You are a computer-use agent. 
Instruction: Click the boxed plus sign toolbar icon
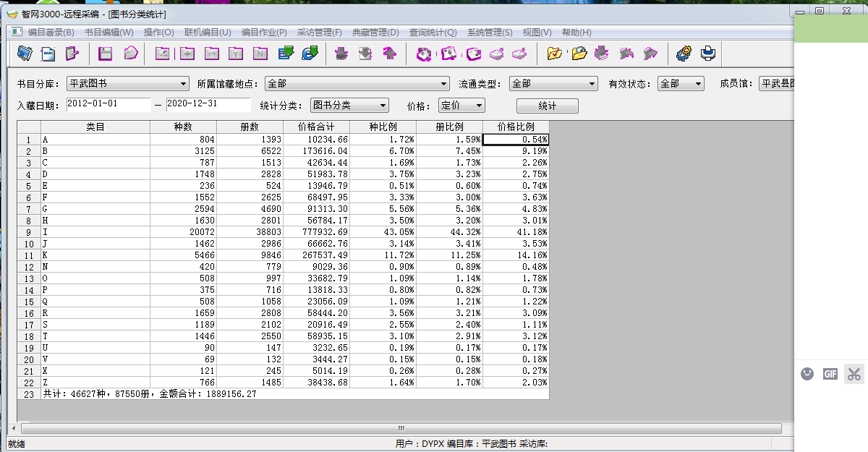187,54
